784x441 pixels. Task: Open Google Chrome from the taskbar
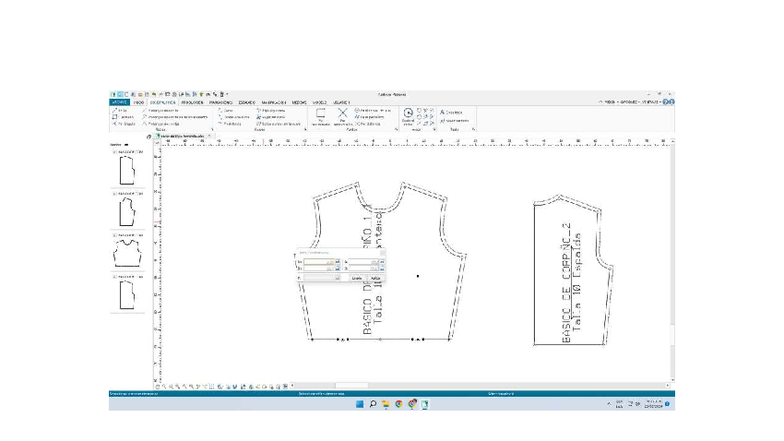coord(399,404)
